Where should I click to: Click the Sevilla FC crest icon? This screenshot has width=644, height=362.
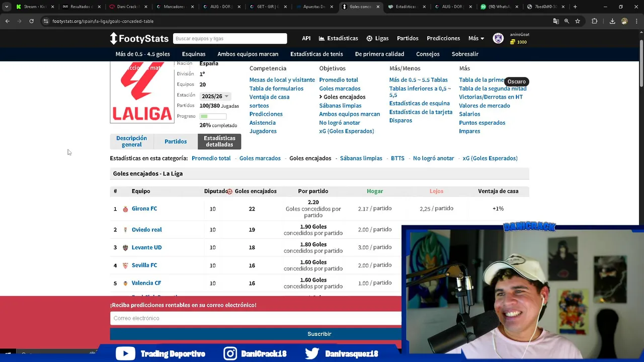125,265
